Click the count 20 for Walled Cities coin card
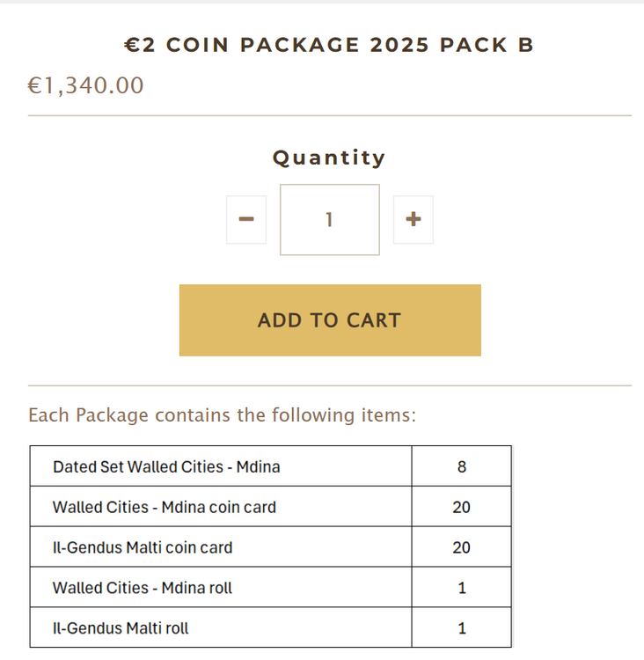Viewport: 644px width, 660px height. click(462, 507)
